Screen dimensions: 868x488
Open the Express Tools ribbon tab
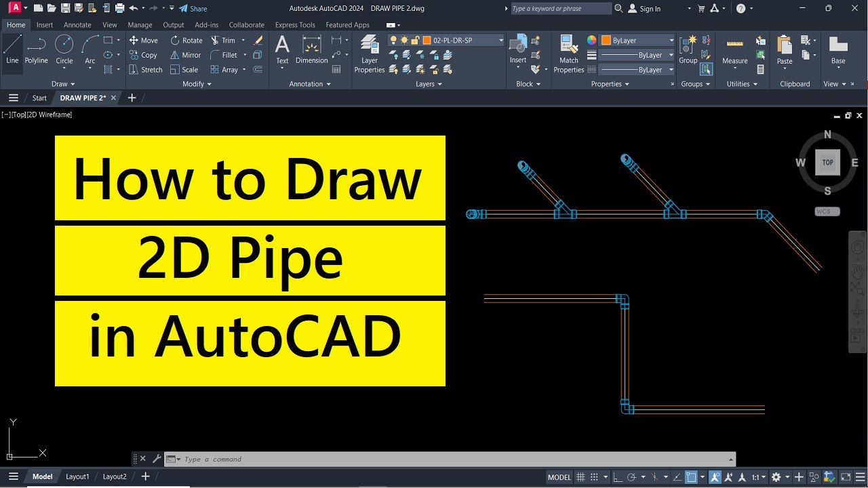295,25
